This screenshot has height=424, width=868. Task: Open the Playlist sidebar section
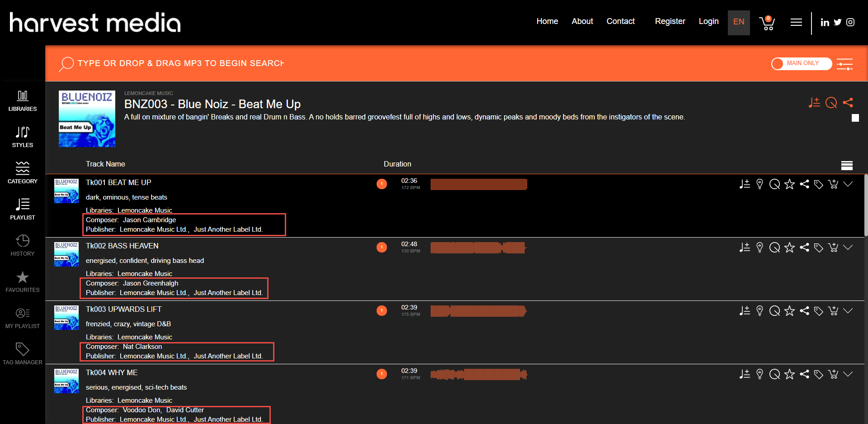(x=23, y=209)
